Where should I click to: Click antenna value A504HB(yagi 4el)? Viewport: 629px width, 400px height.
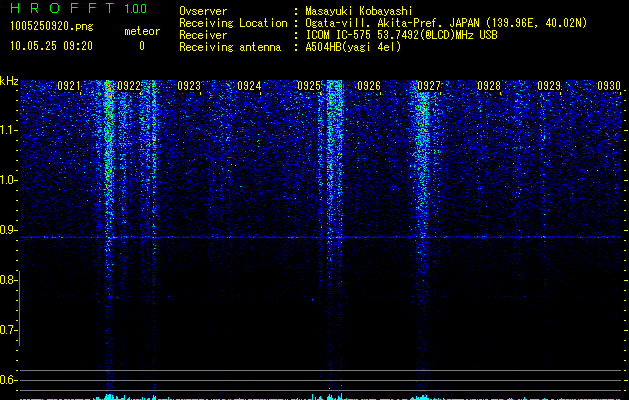click(x=353, y=47)
